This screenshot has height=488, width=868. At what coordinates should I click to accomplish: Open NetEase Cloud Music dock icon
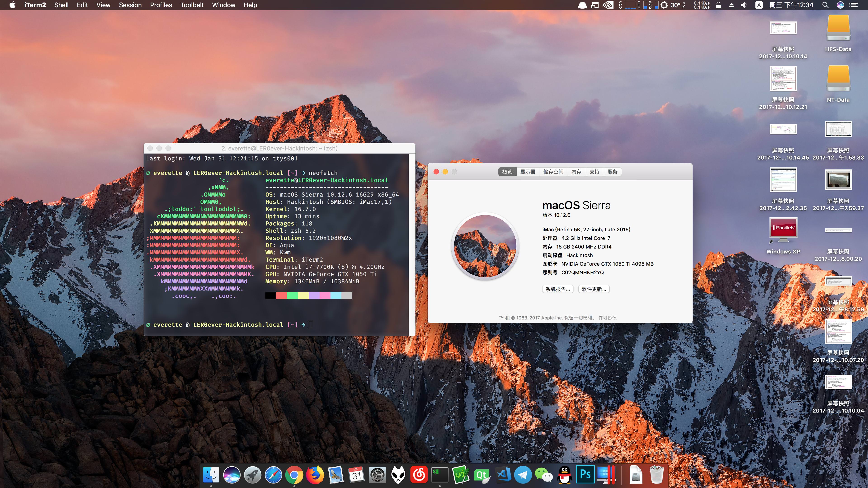[419, 475]
